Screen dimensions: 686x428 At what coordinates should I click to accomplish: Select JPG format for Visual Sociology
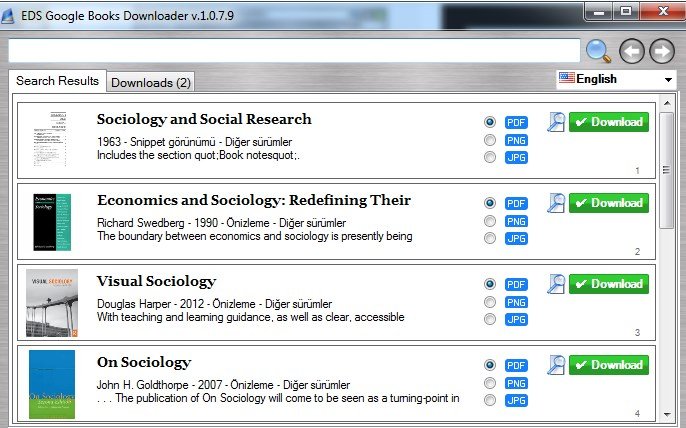tap(490, 319)
